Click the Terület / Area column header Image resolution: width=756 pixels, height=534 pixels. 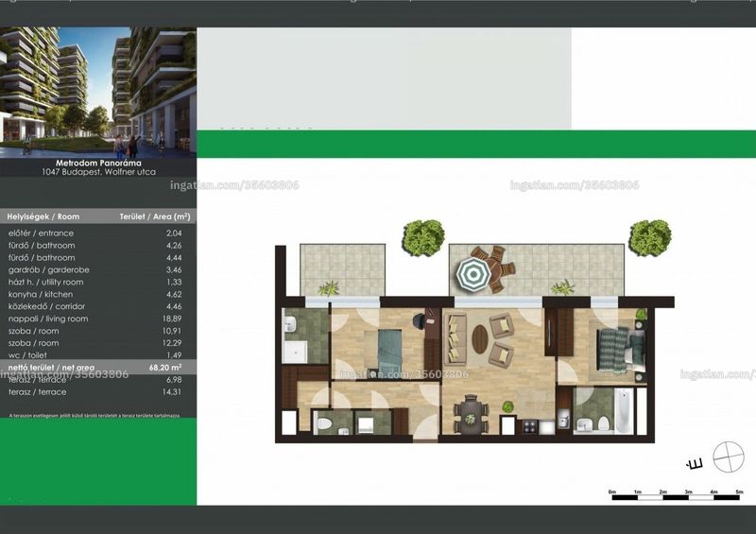coord(155,216)
